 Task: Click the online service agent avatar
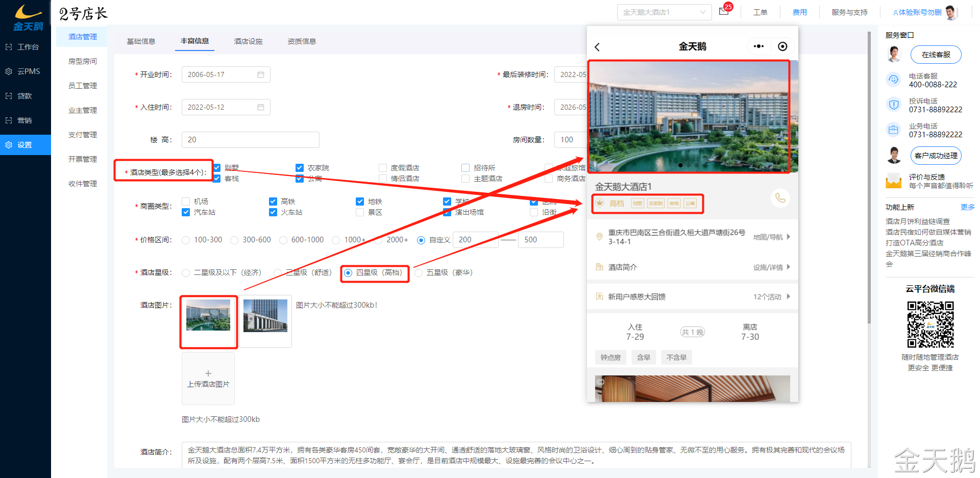click(894, 54)
